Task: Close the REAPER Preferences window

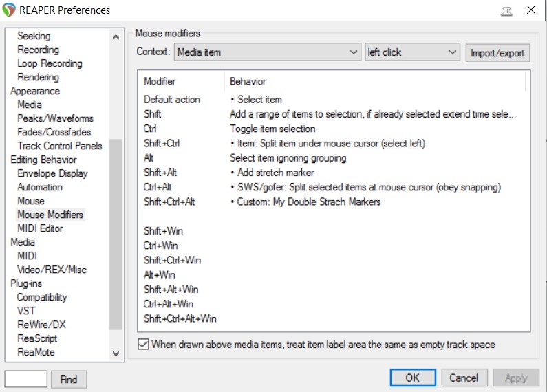Action: point(531,10)
